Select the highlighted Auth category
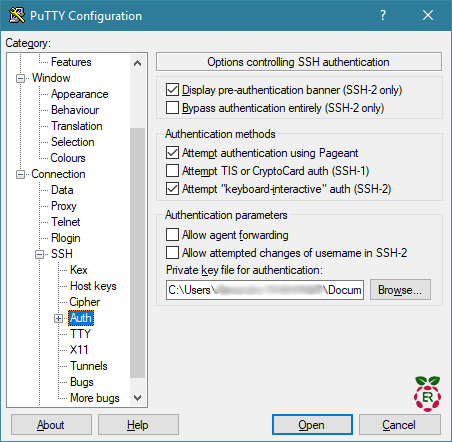 (81, 318)
